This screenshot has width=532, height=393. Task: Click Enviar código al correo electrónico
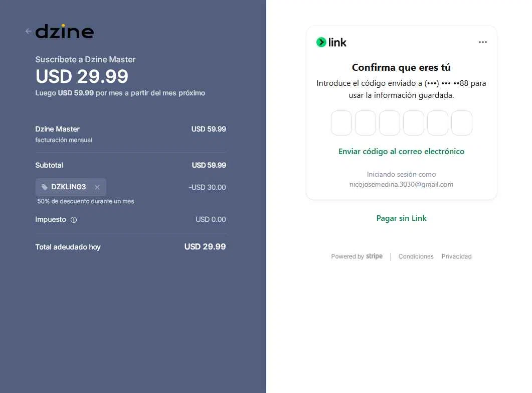(x=401, y=152)
